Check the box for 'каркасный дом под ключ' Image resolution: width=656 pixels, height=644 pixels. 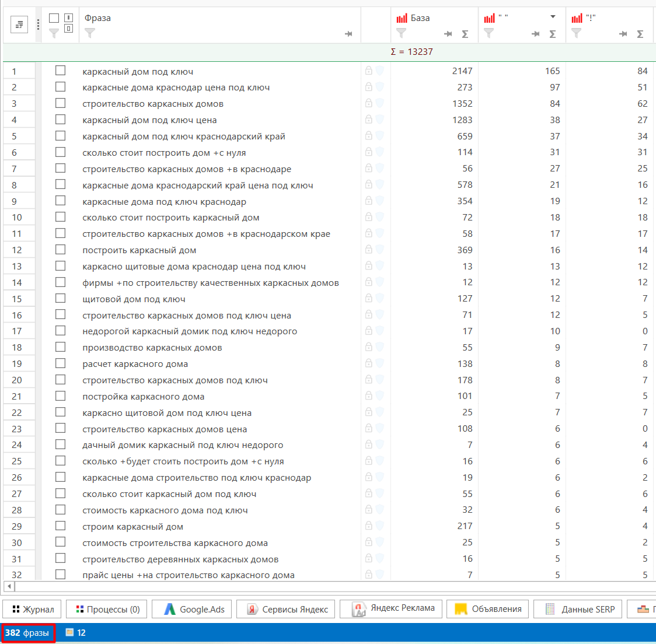pyautogui.click(x=61, y=71)
